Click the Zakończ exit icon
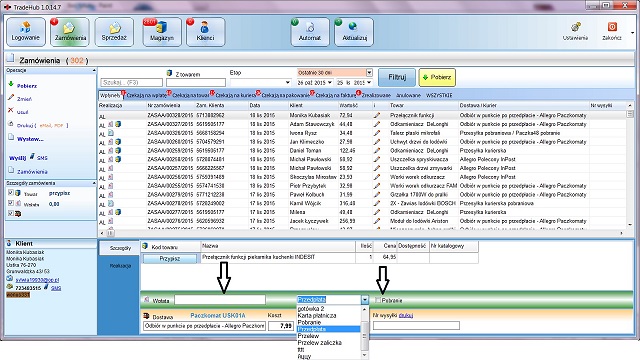Image resolution: width=640 pixels, height=360 pixels. click(612, 27)
